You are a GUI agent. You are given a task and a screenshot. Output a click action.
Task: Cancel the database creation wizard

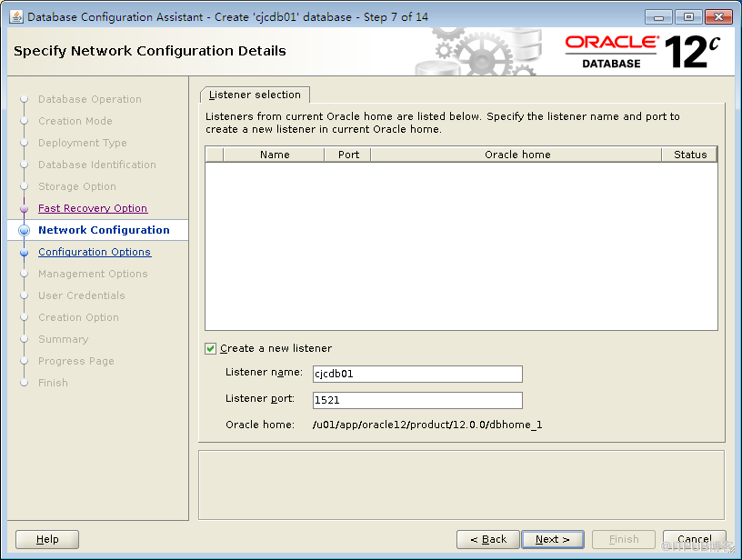(x=694, y=539)
